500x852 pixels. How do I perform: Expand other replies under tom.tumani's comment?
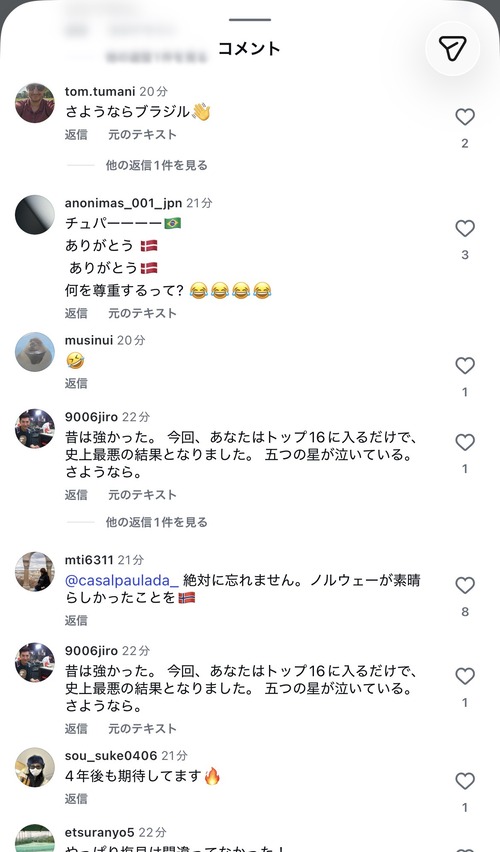(157, 165)
